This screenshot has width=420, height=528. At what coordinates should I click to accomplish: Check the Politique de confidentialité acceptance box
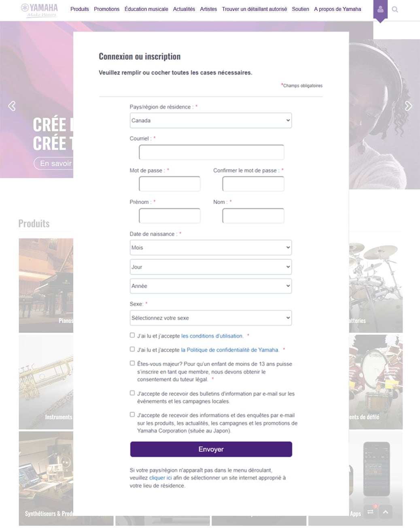tap(132, 349)
